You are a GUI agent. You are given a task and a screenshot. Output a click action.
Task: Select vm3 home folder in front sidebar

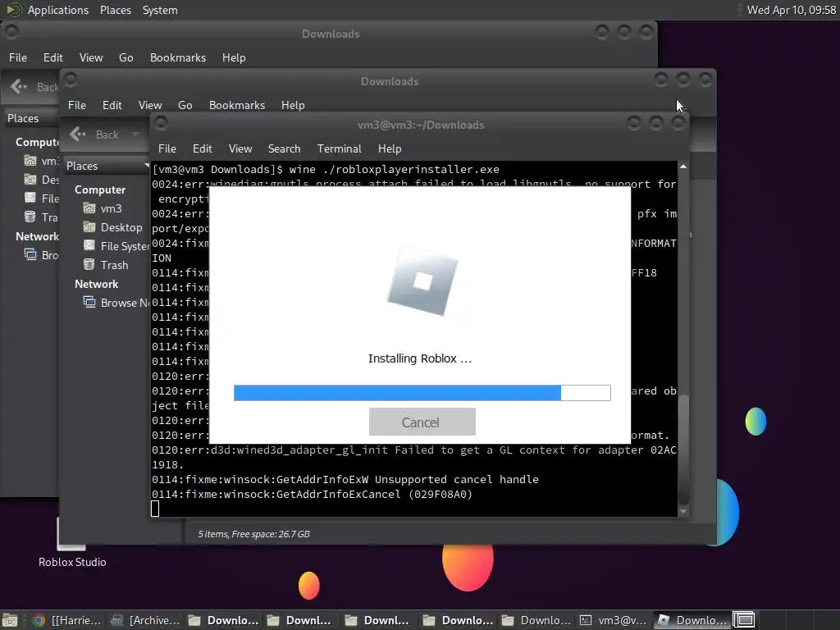click(111, 208)
